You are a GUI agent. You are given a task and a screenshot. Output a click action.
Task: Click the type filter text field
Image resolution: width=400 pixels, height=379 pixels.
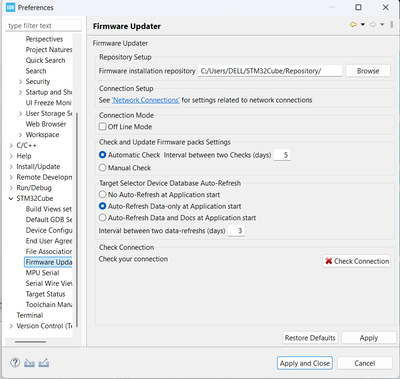pos(43,26)
